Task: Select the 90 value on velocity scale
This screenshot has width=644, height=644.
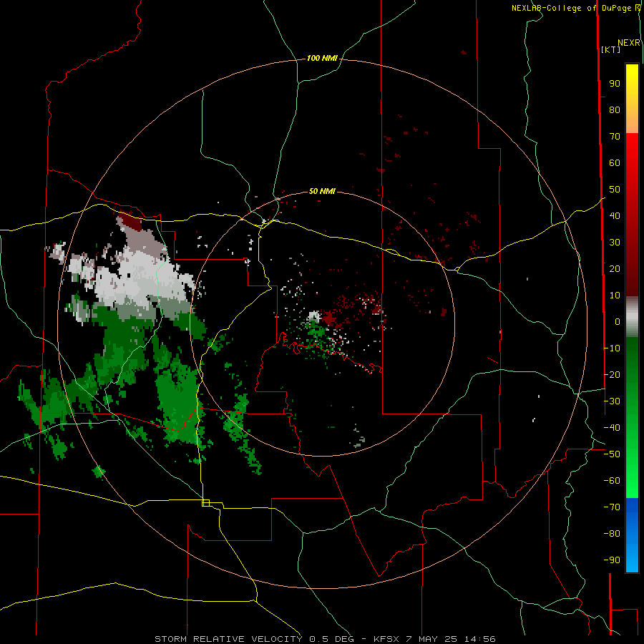Action: [x=615, y=84]
